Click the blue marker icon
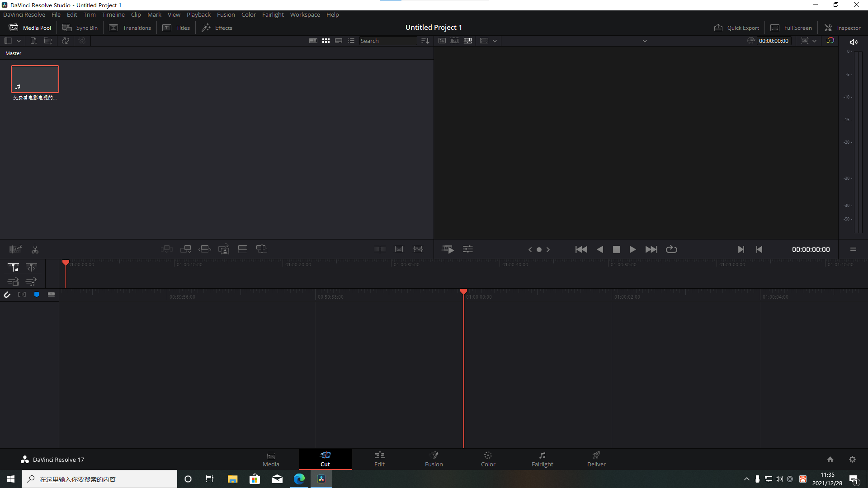 pyautogui.click(x=37, y=295)
